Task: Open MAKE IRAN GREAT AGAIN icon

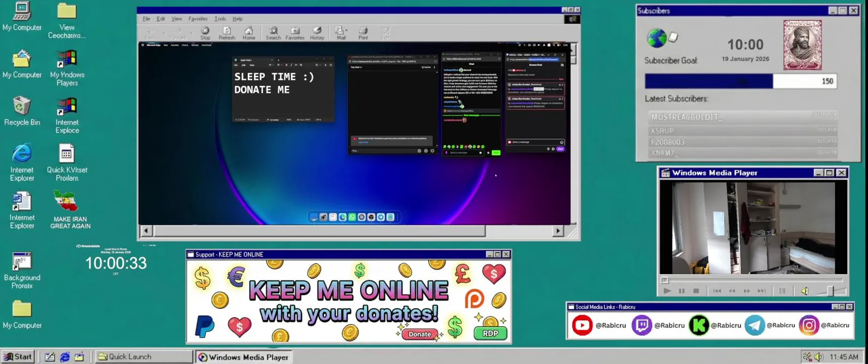Action: 70,210
